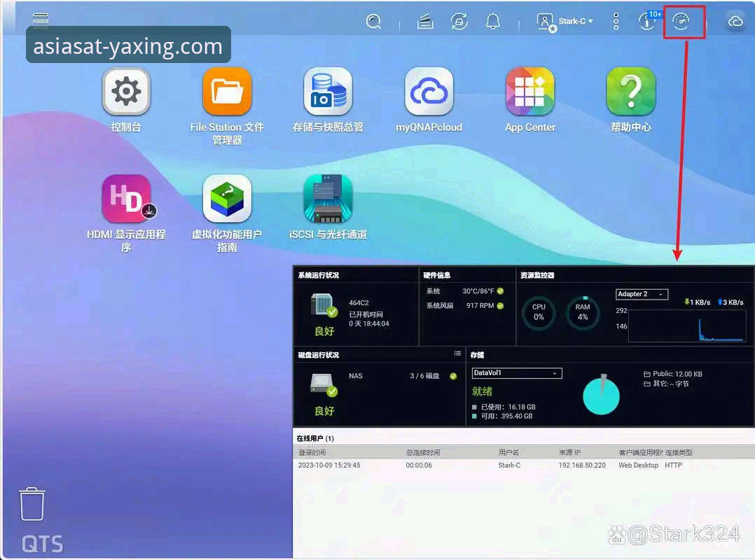755x560 pixels.
Task: Open background tasks icon in top bar
Action: [x=425, y=22]
